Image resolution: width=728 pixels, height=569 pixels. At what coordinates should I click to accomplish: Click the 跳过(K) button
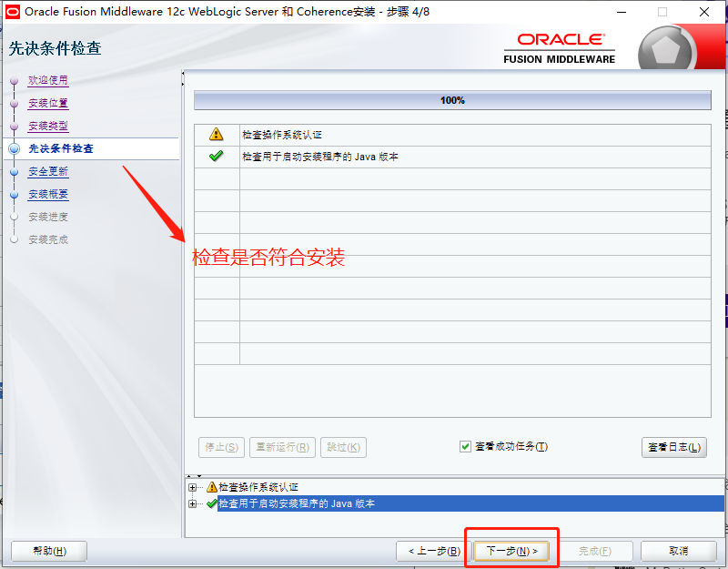pos(344,447)
